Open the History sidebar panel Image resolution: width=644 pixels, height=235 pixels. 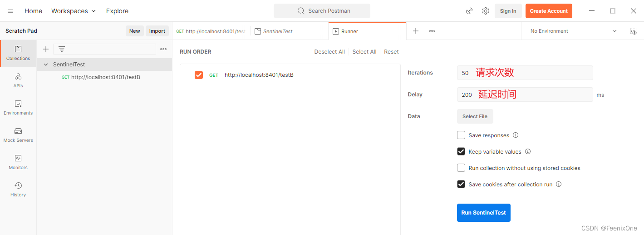(18, 190)
